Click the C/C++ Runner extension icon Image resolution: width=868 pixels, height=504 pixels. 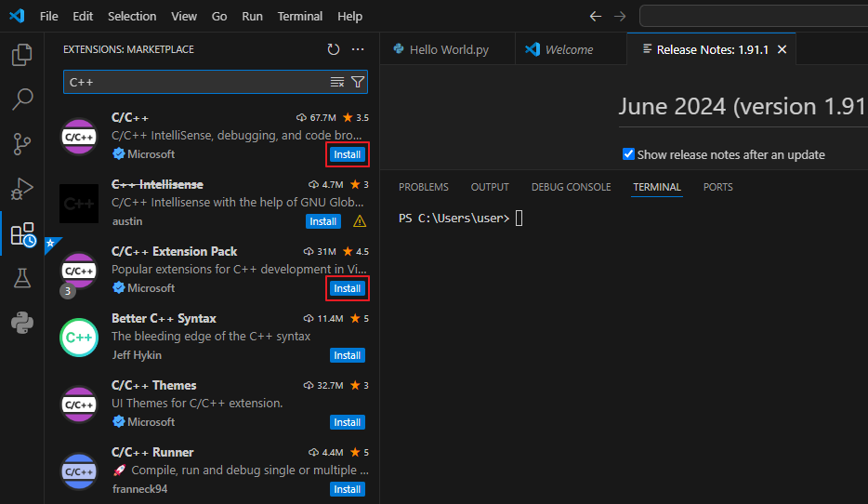click(79, 471)
